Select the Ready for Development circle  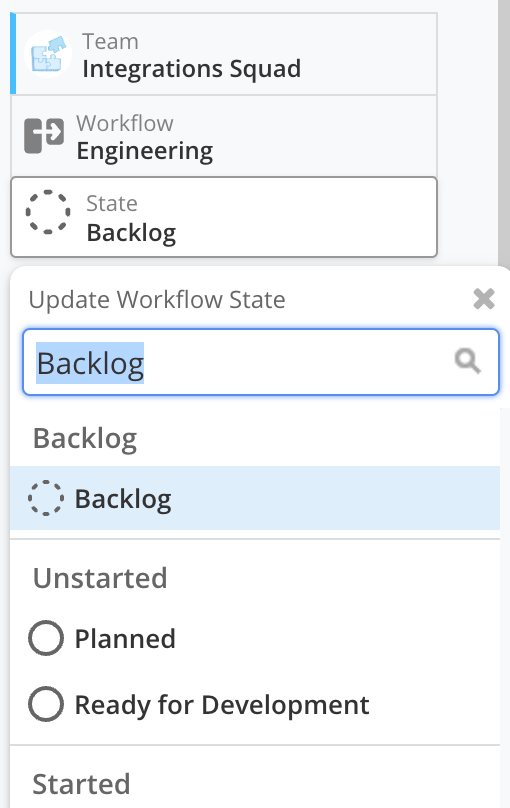(46, 704)
